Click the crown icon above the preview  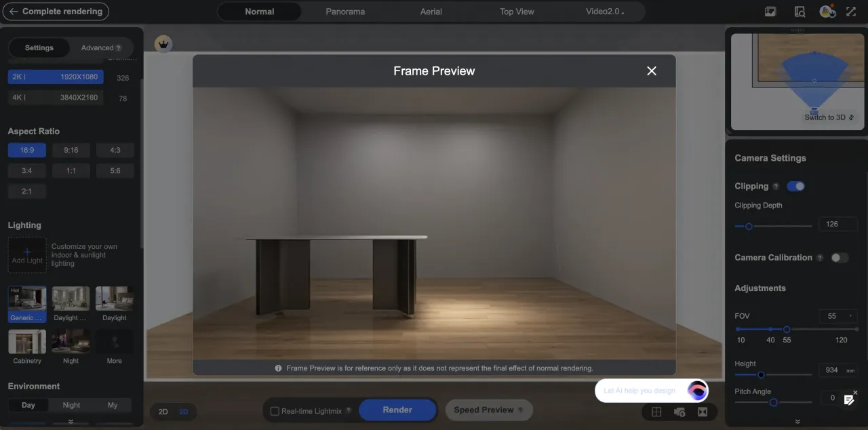(x=163, y=44)
